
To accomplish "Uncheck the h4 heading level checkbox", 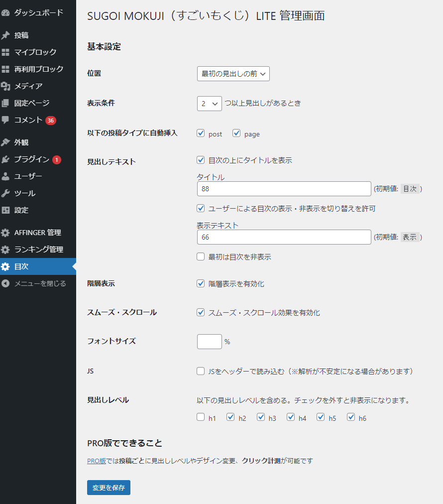I will (291, 417).
